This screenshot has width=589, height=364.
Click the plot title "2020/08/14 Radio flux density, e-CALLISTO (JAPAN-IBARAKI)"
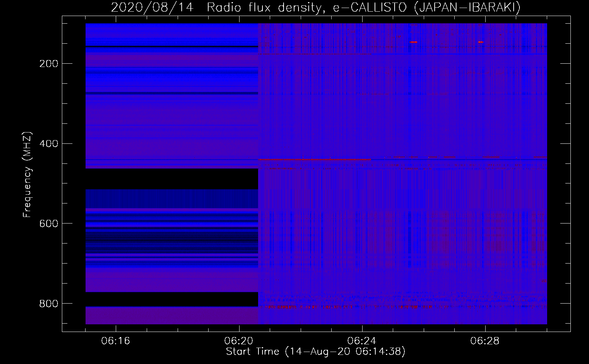(316, 7)
